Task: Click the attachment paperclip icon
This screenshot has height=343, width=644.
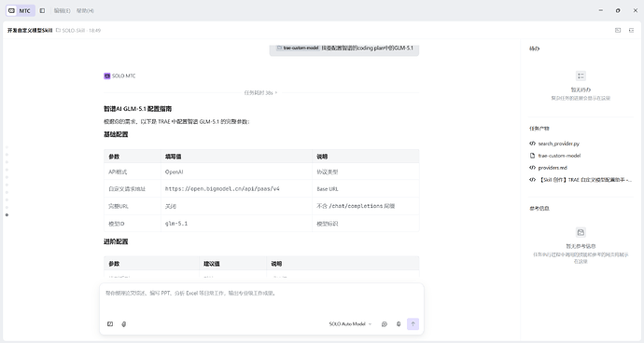Action: pos(124,324)
